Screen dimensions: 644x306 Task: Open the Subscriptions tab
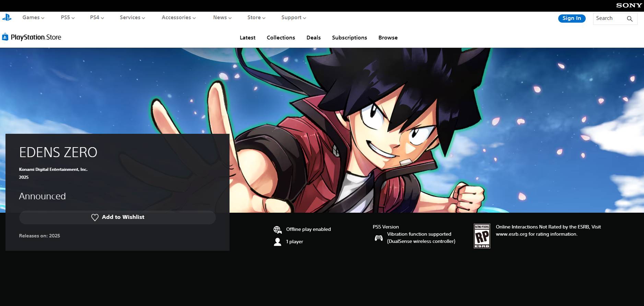point(349,38)
